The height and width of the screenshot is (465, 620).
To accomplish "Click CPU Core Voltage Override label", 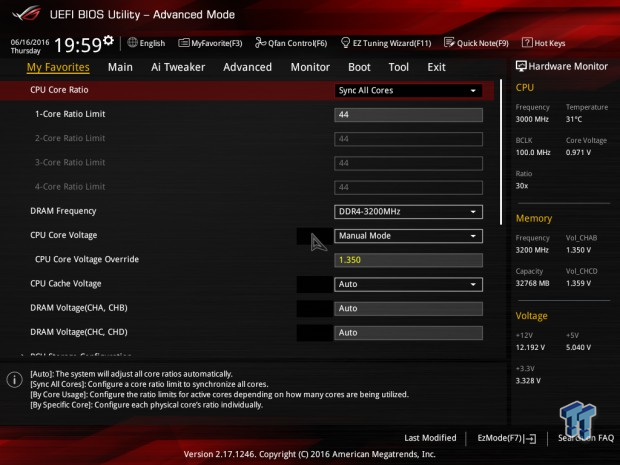I will click(87, 259).
